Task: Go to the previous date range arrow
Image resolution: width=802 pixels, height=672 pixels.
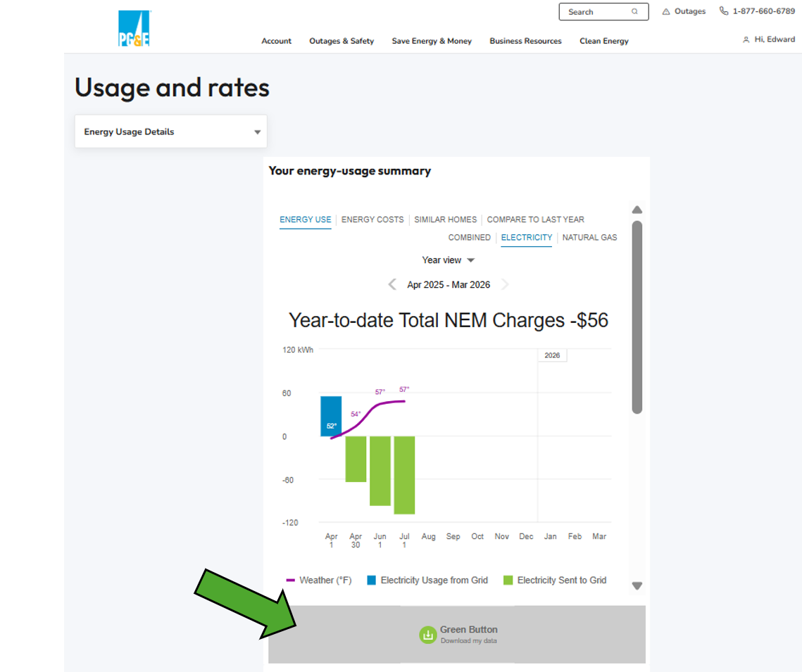Action: pos(392,285)
